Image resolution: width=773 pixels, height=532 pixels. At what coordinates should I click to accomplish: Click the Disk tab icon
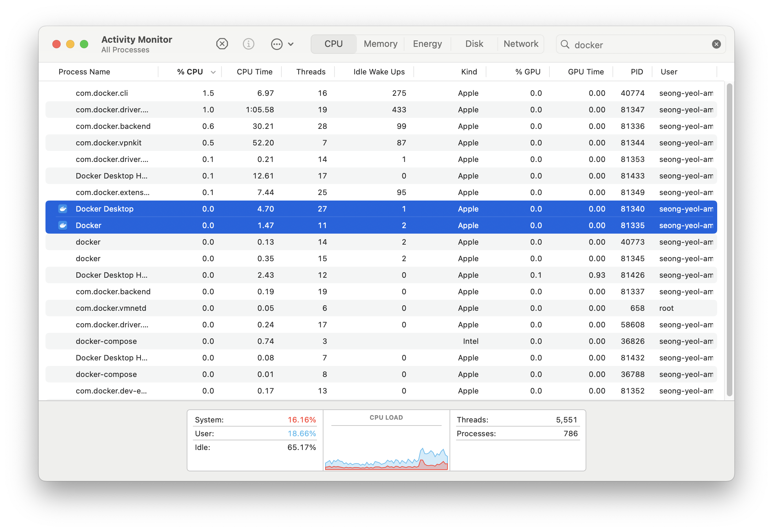tap(475, 43)
